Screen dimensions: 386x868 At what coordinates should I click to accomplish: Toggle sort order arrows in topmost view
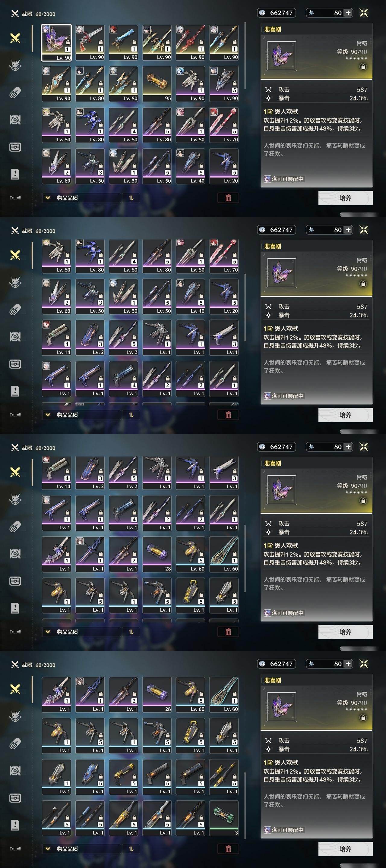[x=131, y=198]
